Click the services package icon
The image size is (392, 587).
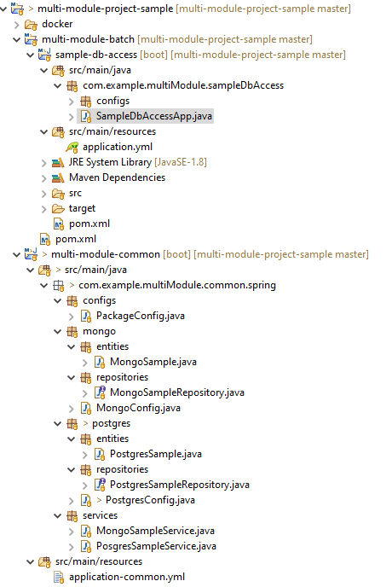coord(72,515)
